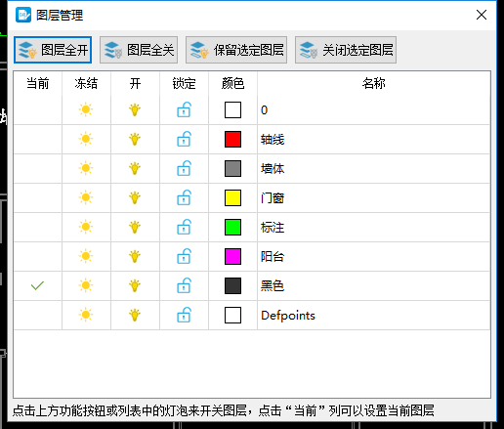Toggle the freeze sun icon for Defpoints
The image size is (504, 429).
[86, 315]
